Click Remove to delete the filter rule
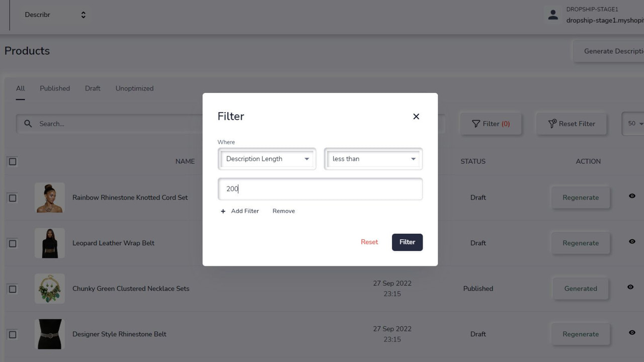Image resolution: width=644 pixels, height=362 pixels. pyautogui.click(x=283, y=211)
